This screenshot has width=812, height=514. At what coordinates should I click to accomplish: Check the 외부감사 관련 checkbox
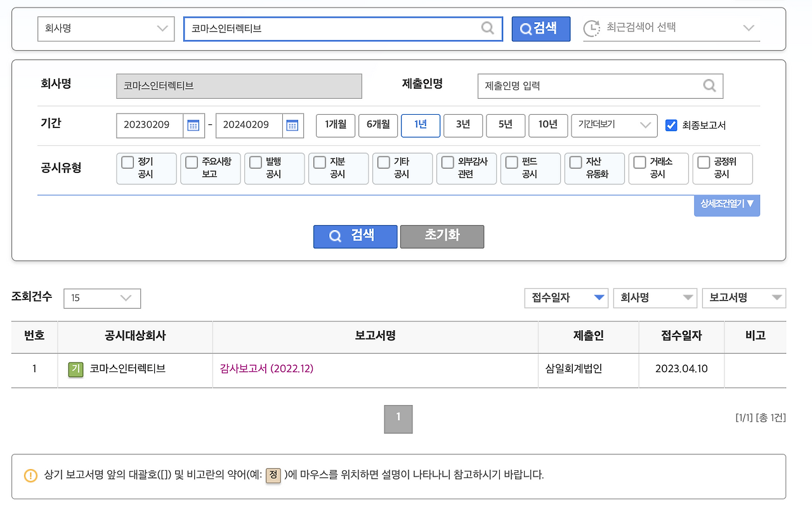447,162
